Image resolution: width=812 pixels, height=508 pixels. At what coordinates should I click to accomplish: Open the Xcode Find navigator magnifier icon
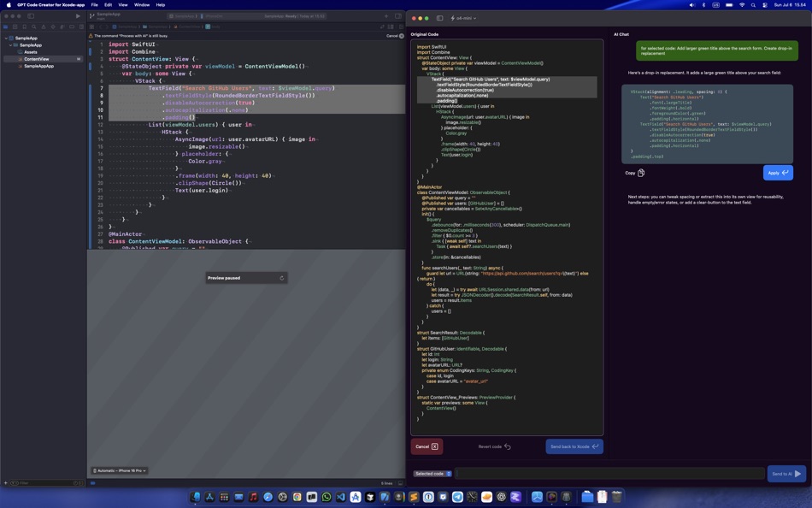click(x=33, y=27)
